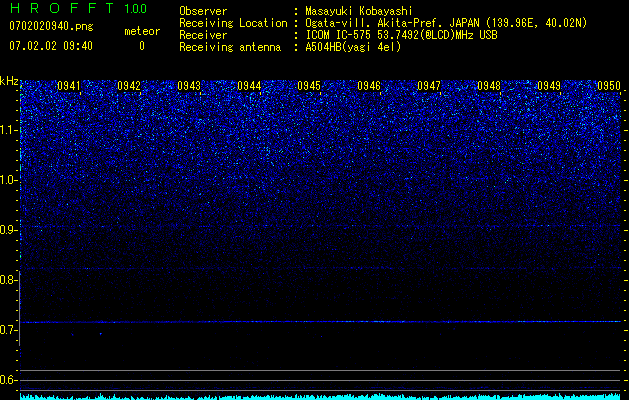Click the 0.8 frequency axis label
629x400 pixels.
(9, 280)
